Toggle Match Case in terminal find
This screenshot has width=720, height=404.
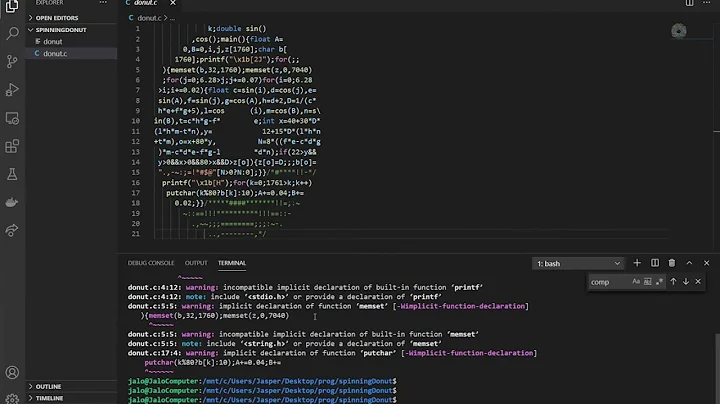click(636, 282)
